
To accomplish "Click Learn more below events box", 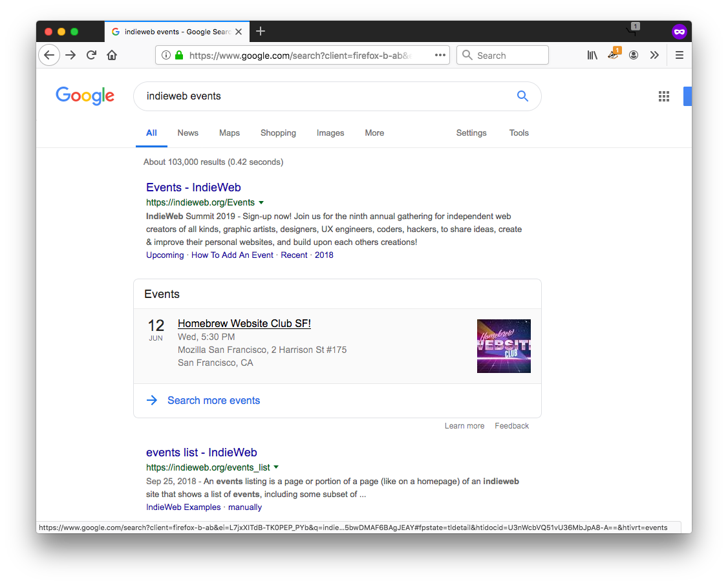I will coord(464,426).
